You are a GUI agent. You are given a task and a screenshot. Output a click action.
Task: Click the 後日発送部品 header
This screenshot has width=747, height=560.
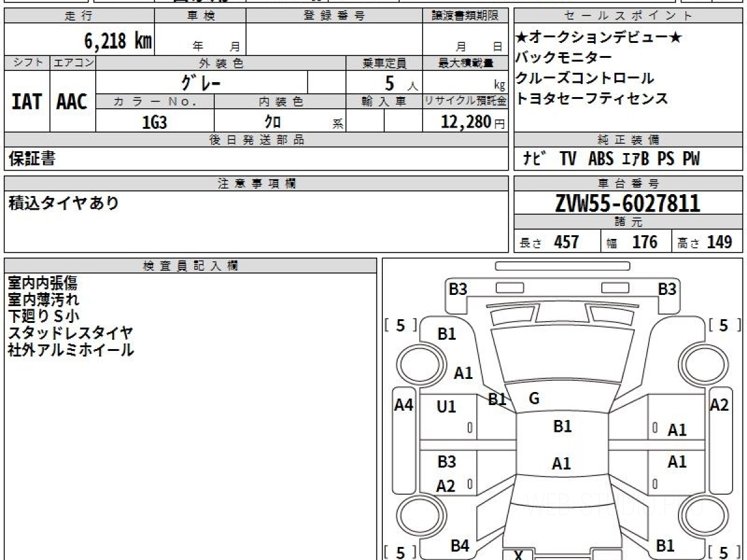point(256,140)
